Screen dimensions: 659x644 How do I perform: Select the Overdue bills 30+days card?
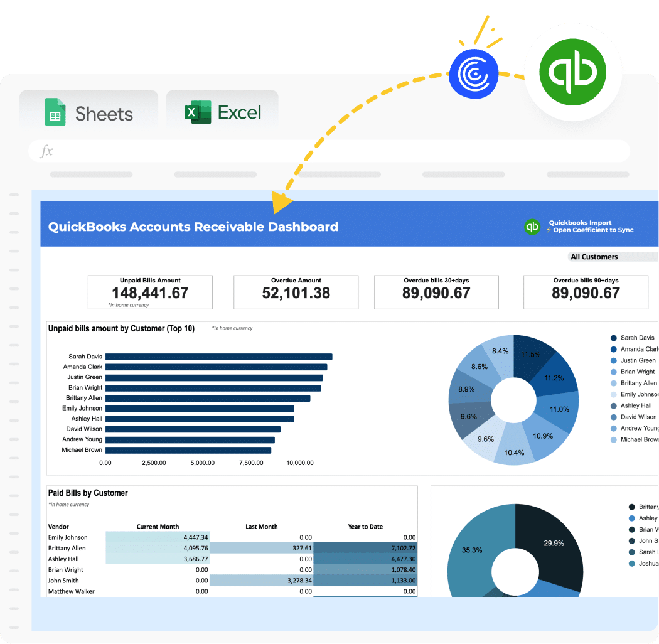pos(436,292)
